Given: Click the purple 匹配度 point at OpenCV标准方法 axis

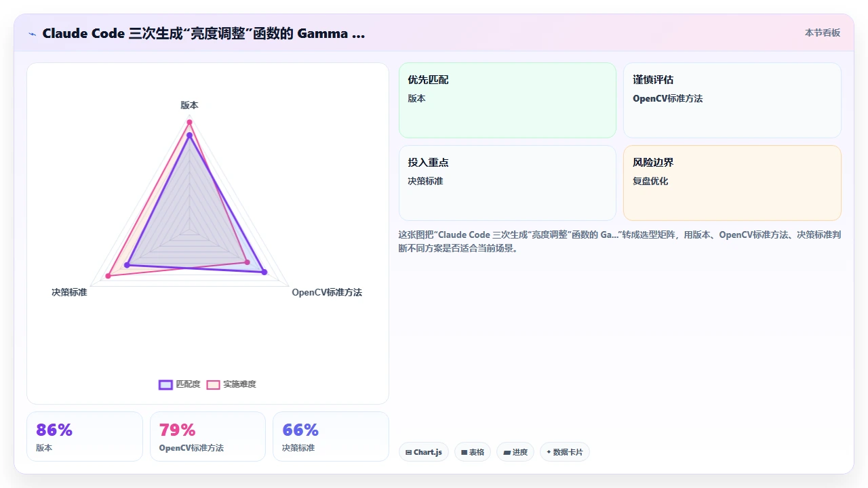Looking at the screenshot, I should 264,272.
